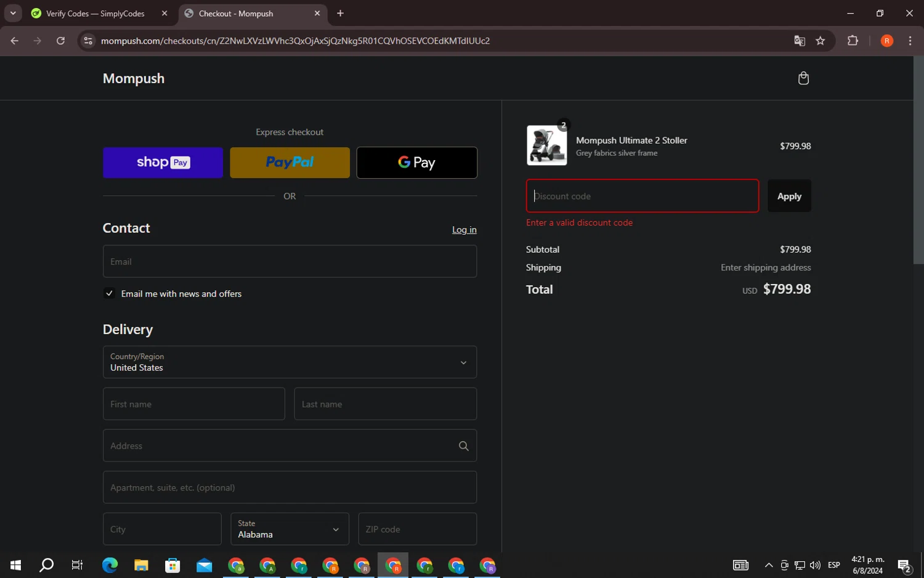The height and width of the screenshot is (578, 924).
Task: Reload the checkout page
Action: [x=60, y=41]
